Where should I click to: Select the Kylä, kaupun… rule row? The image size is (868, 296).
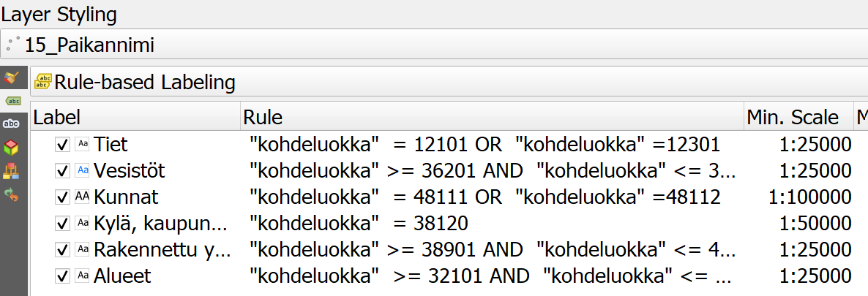click(449, 223)
